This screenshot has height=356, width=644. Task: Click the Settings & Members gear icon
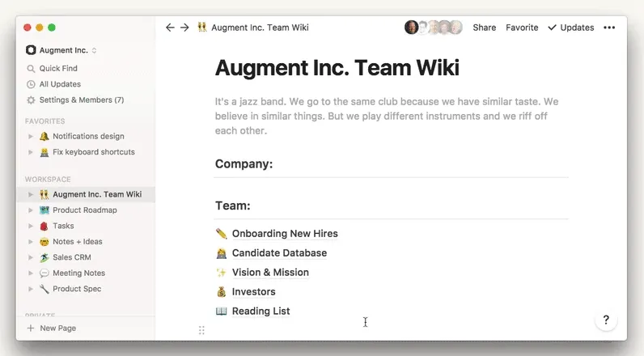(31, 100)
